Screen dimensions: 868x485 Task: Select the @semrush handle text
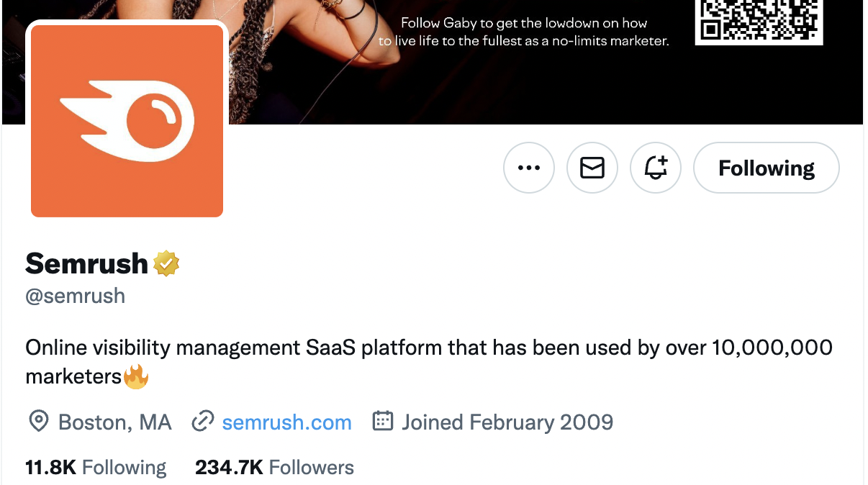click(x=76, y=296)
